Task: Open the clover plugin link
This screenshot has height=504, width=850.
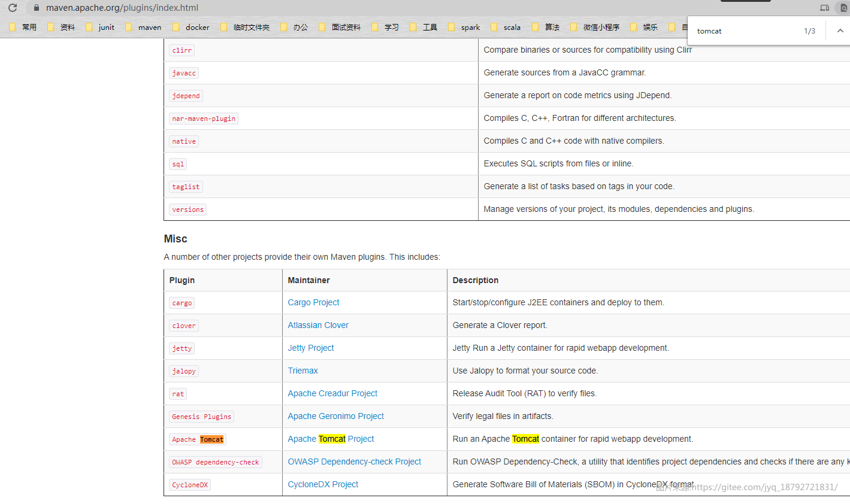Action: point(184,326)
